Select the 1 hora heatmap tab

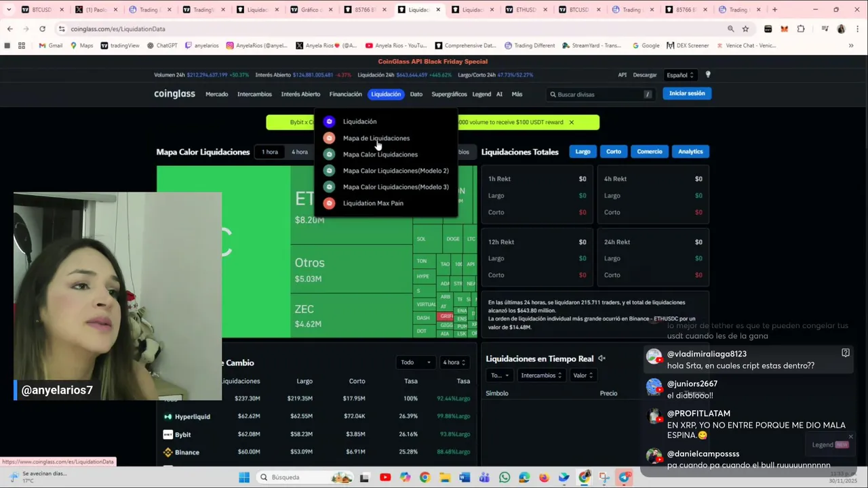(270, 152)
